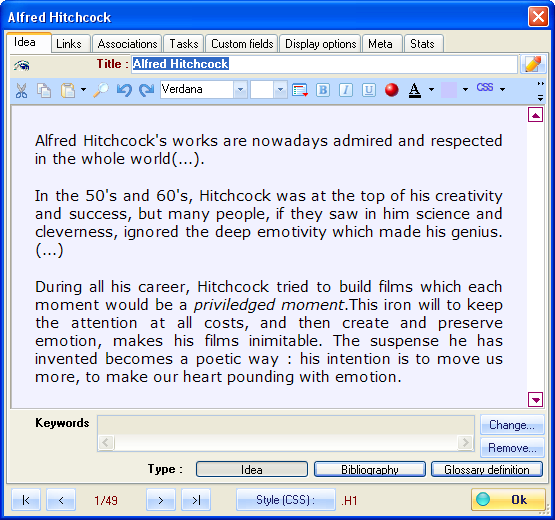Click the magnifier Find icon
This screenshot has height=520, width=555.
(101, 90)
